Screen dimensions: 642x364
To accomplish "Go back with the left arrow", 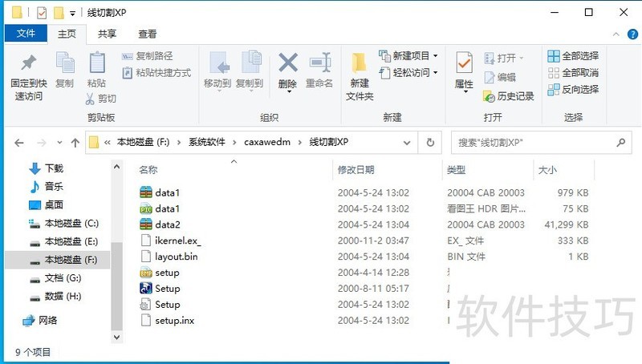I will tap(18, 143).
